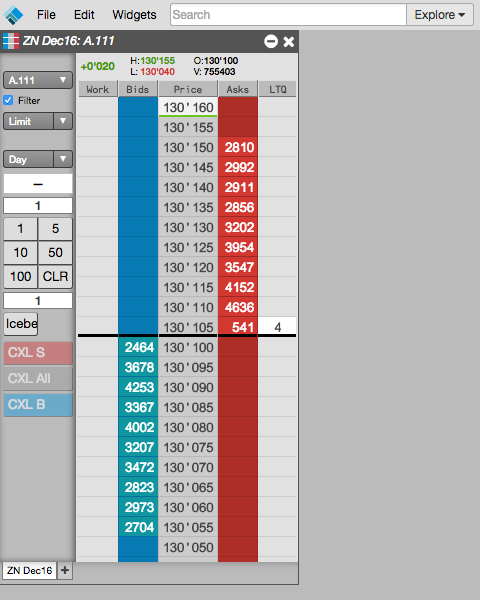
Task: Click ask quantity 4152 at 130'115
Action: (238, 287)
